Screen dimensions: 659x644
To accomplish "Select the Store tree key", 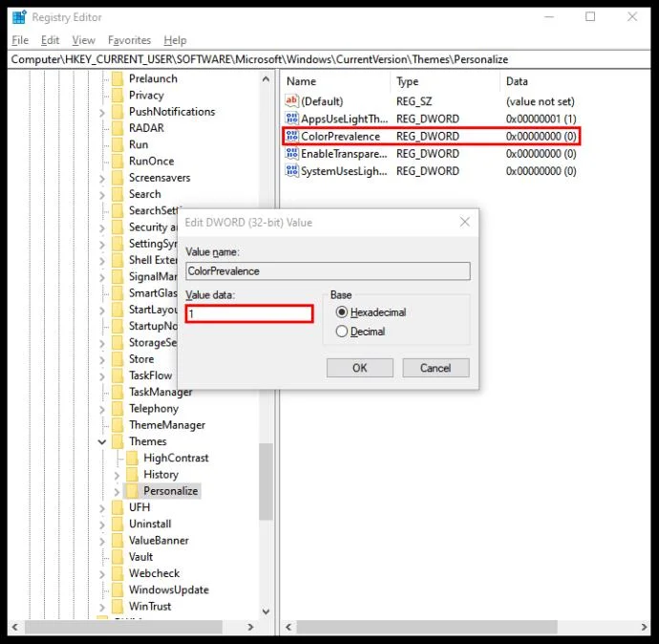I will (x=141, y=358).
